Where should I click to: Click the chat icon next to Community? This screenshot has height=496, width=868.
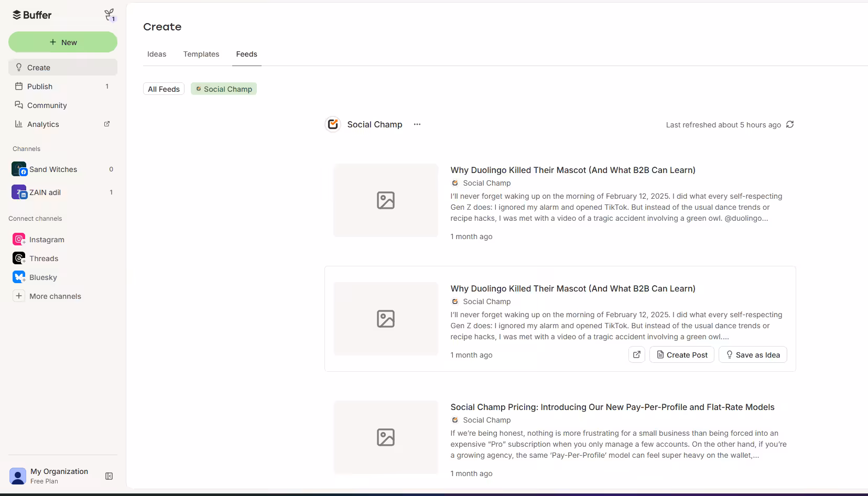[x=19, y=105]
